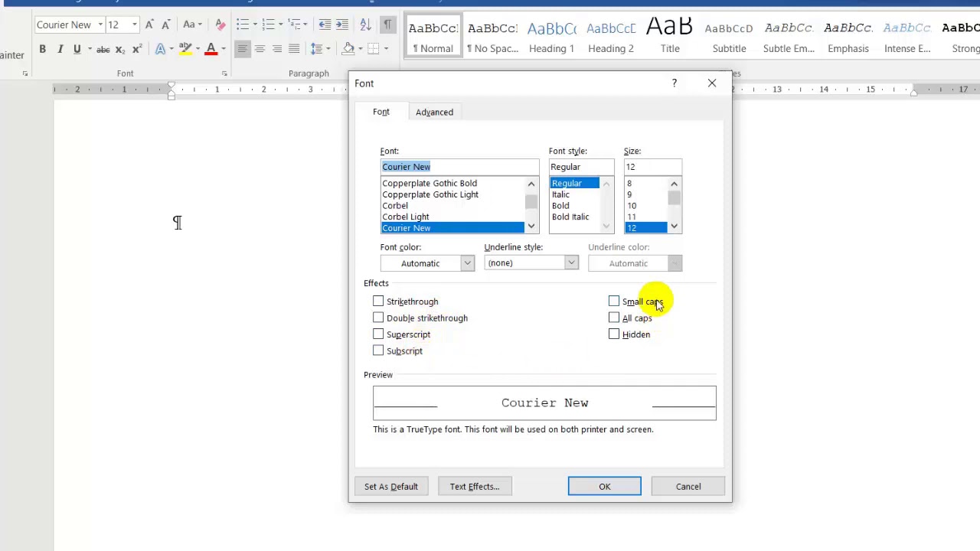Choose Italic in Font style list

click(x=574, y=194)
